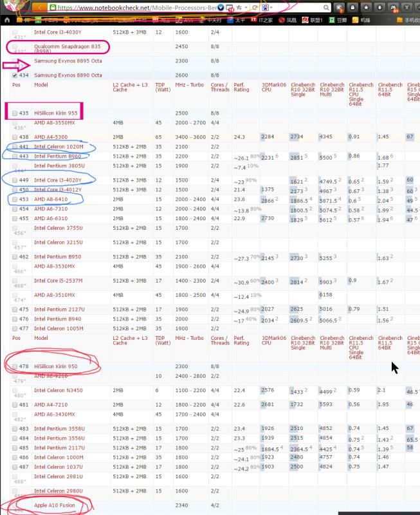The height and width of the screenshot is (515, 420).
Task: Click the 2284 3DMark06 score for AMD A4-5300
Action: pyautogui.click(x=268, y=136)
